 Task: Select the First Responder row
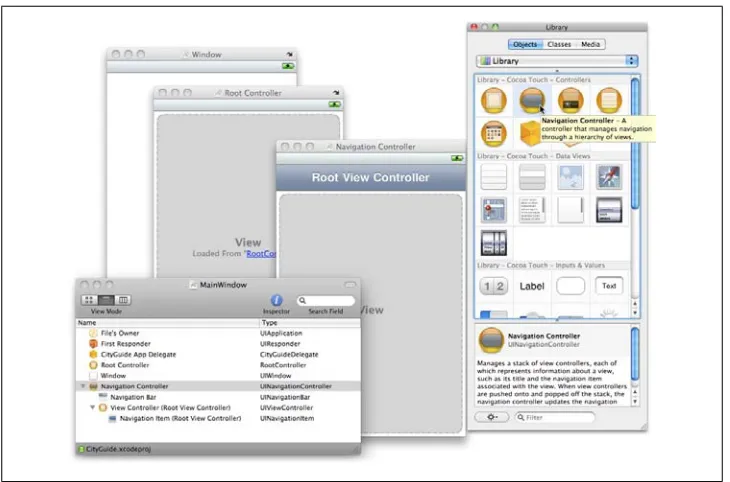click(x=218, y=344)
